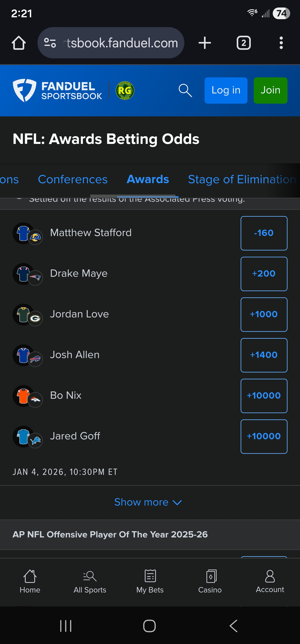Viewport: 300px width, 644px height.
Task: Click the green Join button
Action: [x=271, y=90]
